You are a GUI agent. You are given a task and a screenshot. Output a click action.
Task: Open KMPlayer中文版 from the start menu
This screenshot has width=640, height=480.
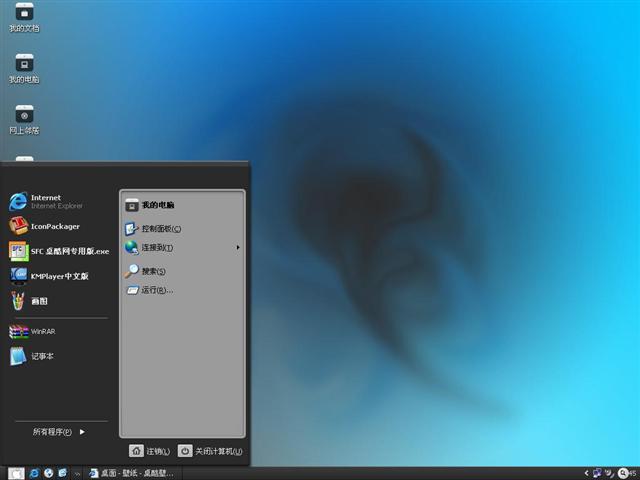(x=49, y=276)
